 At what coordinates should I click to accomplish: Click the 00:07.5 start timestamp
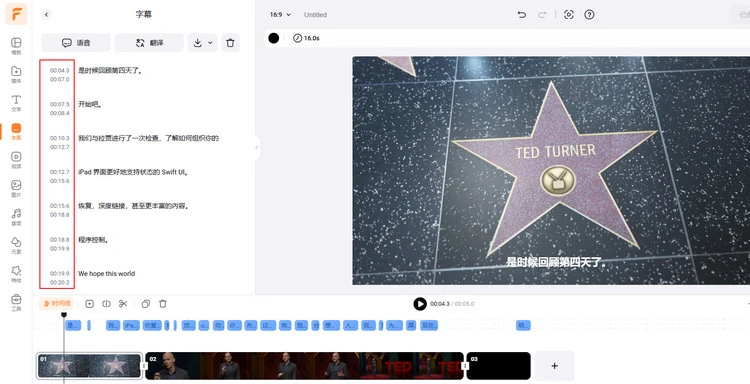pyautogui.click(x=60, y=104)
